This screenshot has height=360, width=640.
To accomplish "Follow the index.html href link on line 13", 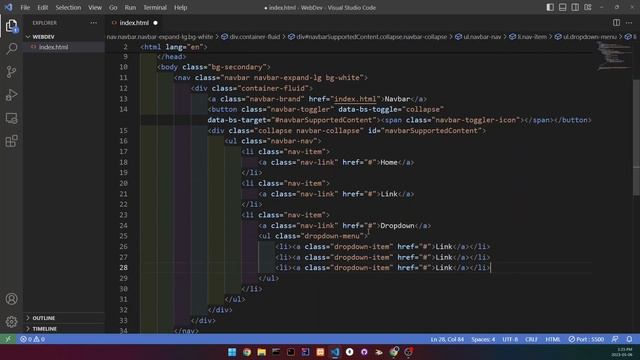I will point(355,99).
